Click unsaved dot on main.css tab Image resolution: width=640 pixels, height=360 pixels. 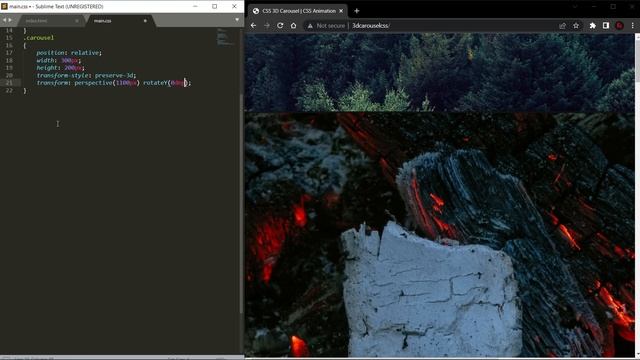(145, 21)
